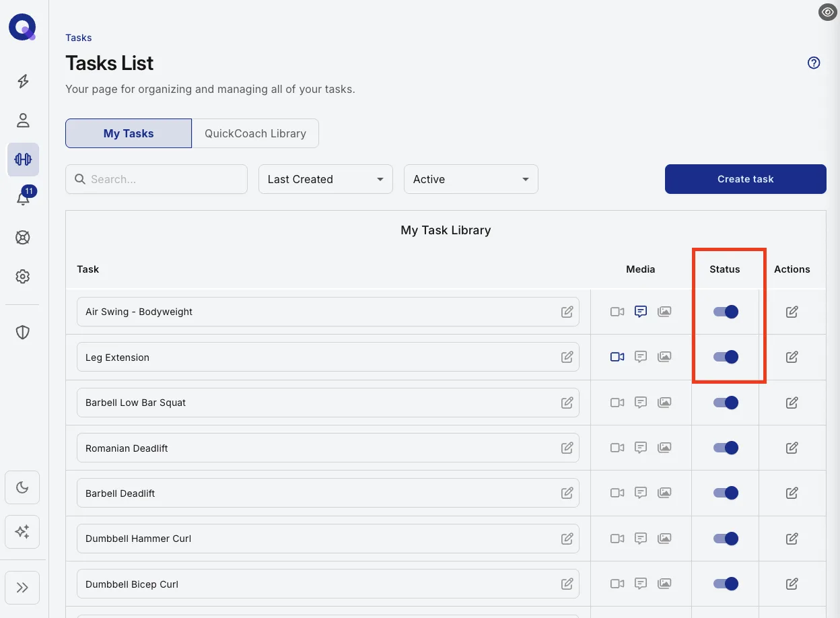Open the shield icon in sidebar
The width and height of the screenshot is (840, 618).
(23, 332)
